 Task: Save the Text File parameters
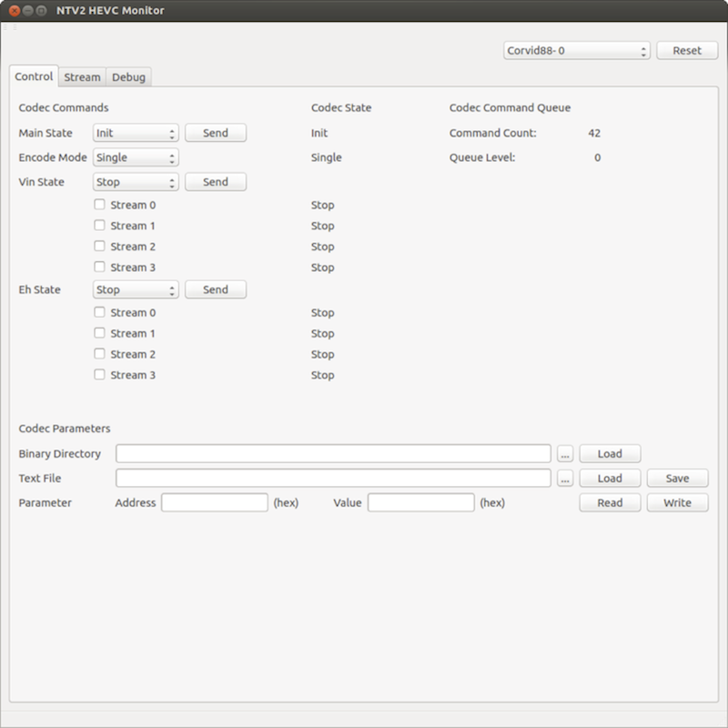click(677, 479)
